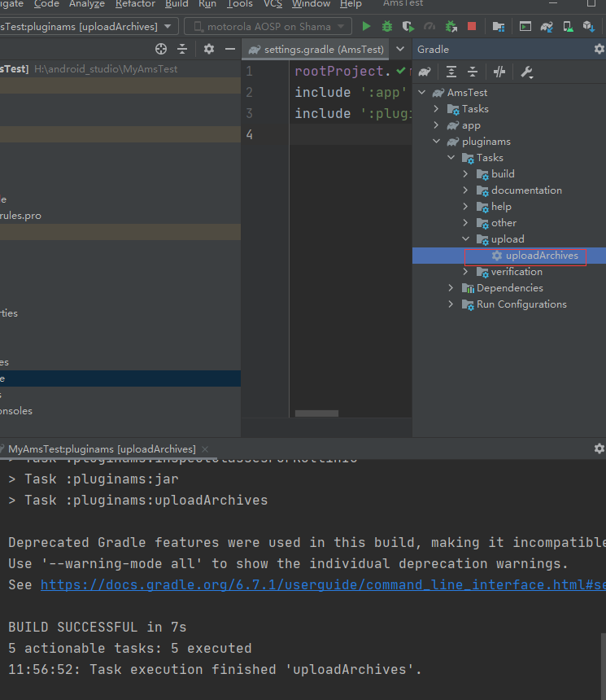Click the editor horizontal scrollbar thumb

point(317,413)
